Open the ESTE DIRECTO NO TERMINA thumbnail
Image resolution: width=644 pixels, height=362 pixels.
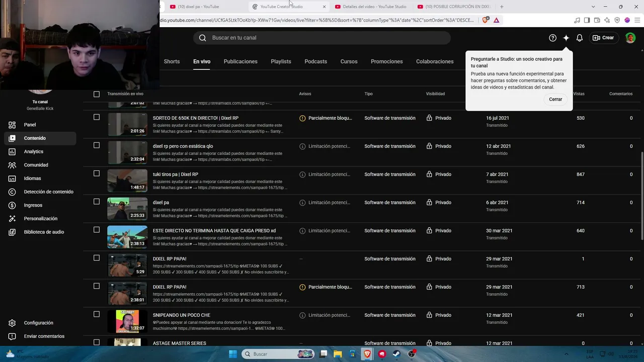click(127, 237)
